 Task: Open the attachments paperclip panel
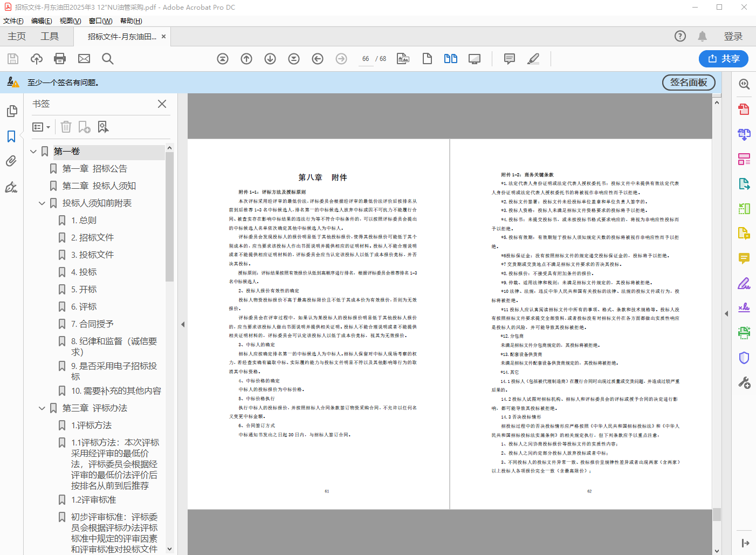point(11,161)
